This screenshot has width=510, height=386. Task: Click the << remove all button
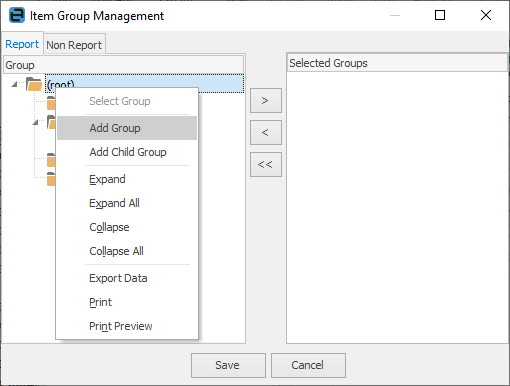pyautogui.click(x=266, y=164)
